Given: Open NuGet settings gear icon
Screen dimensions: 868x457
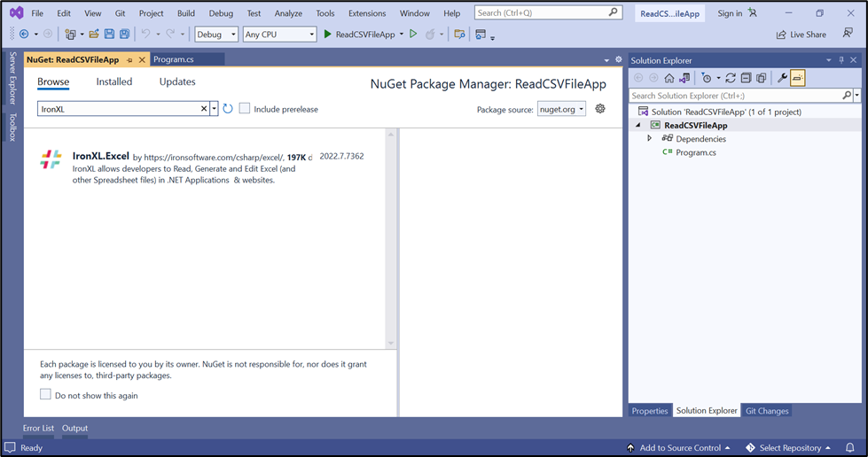Looking at the screenshot, I should click(600, 108).
